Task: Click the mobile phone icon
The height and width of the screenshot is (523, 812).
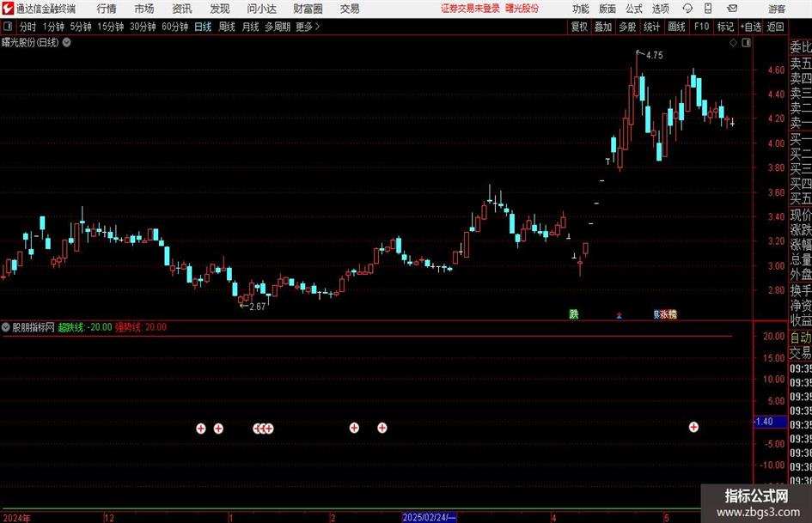Action: tap(708, 9)
